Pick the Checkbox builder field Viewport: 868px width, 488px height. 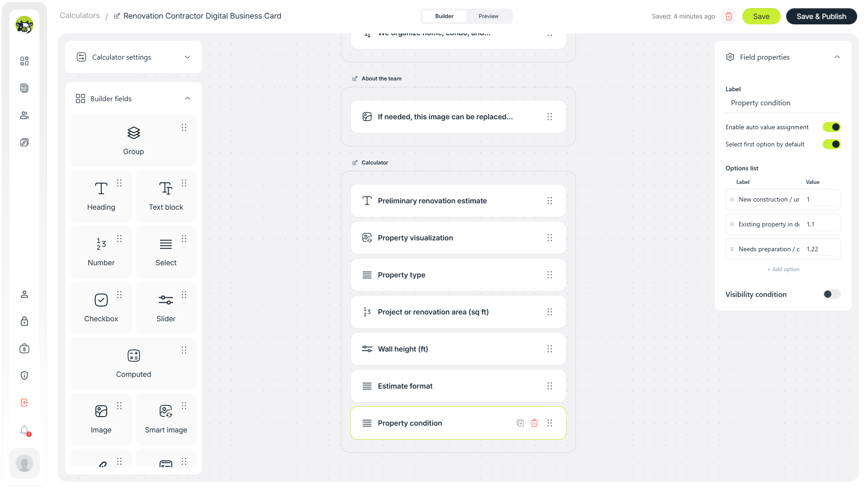(x=101, y=308)
